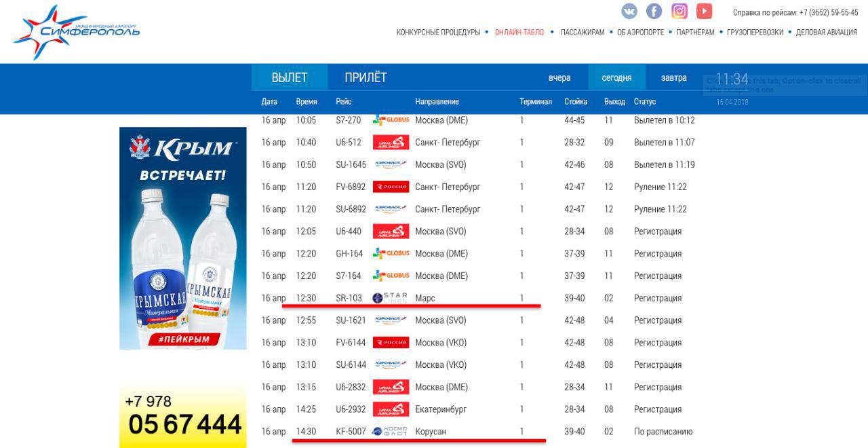868x448 pixels.
Task: Select the сегодня day tab
Action: (616, 78)
